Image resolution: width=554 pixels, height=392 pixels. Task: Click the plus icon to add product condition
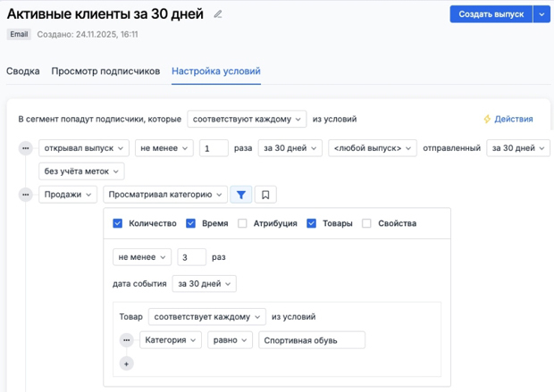pyautogui.click(x=127, y=363)
